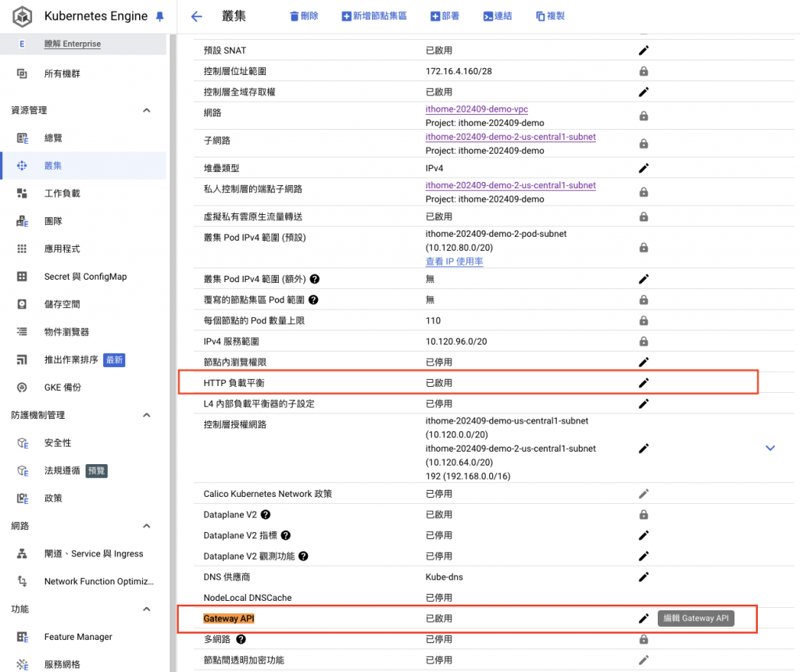Click the Network Function Optimizer icon

click(22, 581)
